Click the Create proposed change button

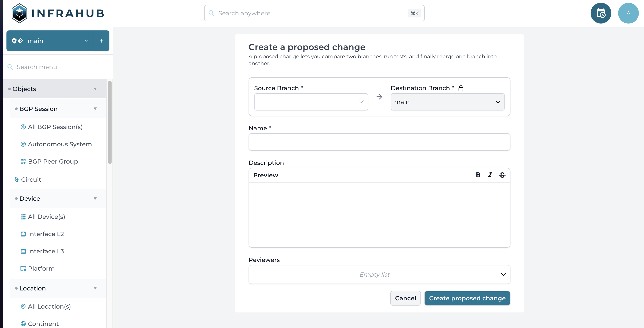click(467, 298)
